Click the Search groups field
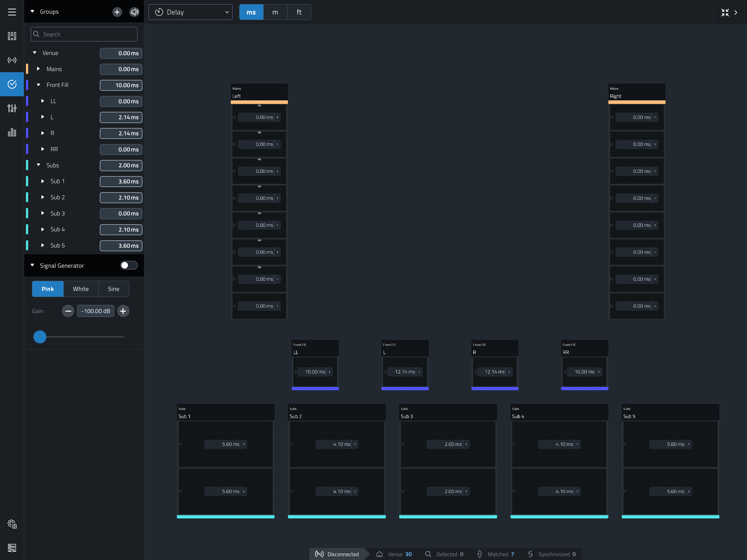This screenshot has width=747, height=560. [84, 34]
